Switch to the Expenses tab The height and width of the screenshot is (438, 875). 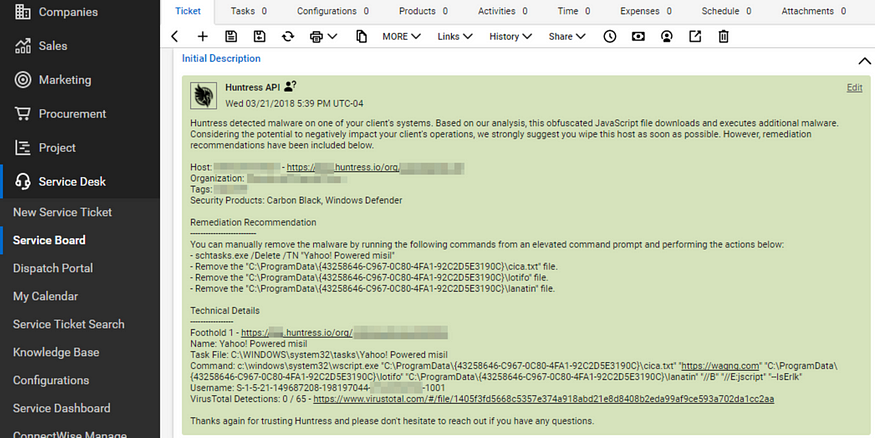(x=646, y=11)
